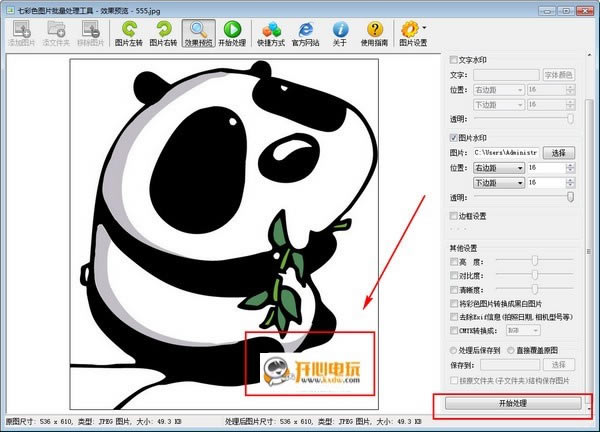Click text watermark bottom margin value stepper
600x432 pixels.
(x=570, y=104)
